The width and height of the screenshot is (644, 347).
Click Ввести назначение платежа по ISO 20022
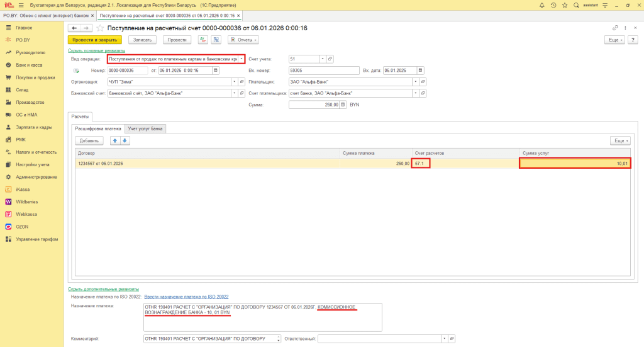[x=186, y=296]
